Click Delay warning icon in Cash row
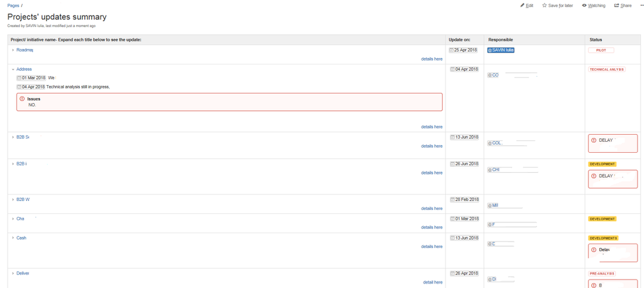This screenshot has height=288, width=644. (594, 249)
